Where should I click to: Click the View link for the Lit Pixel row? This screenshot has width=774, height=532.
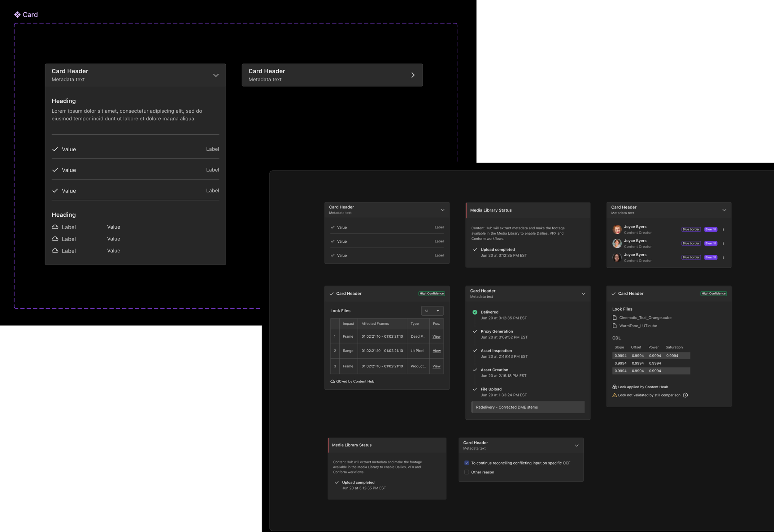[x=436, y=351]
